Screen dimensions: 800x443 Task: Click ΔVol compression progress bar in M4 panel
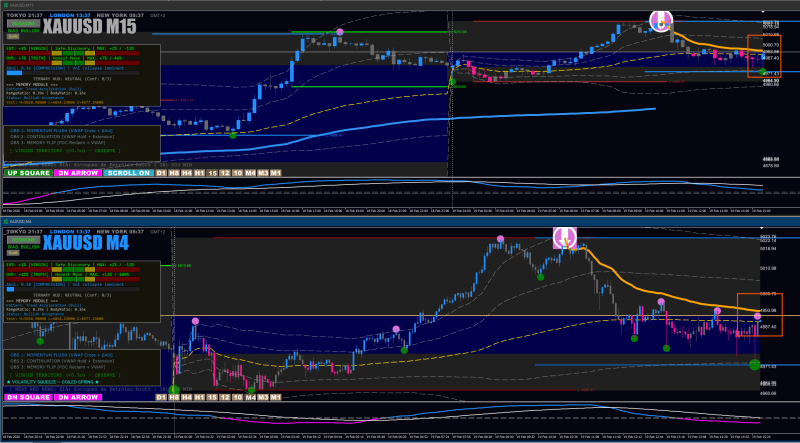(73, 289)
